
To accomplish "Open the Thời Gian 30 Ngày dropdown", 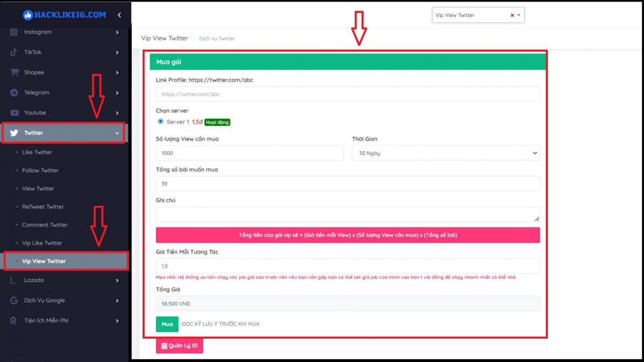I will [445, 153].
